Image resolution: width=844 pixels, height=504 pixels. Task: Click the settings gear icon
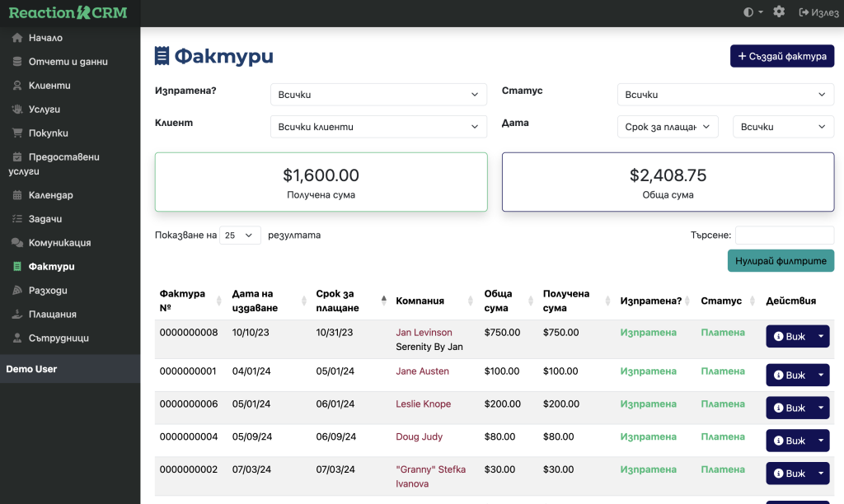[x=779, y=12]
